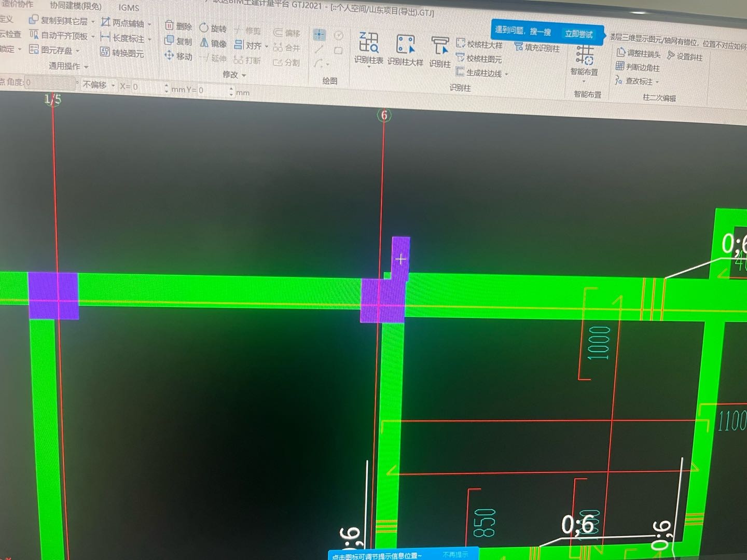Select the line draw tool in 绘图
The width and height of the screenshot is (747, 560).
click(x=319, y=50)
